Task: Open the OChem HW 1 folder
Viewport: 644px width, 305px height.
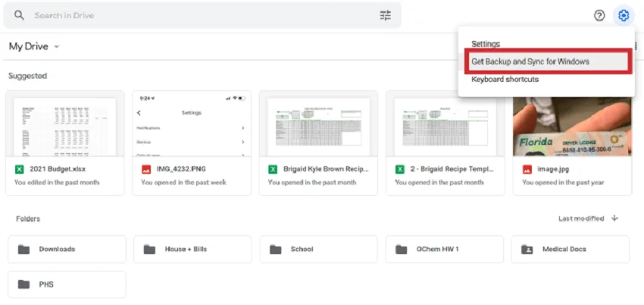Action: 445,249
